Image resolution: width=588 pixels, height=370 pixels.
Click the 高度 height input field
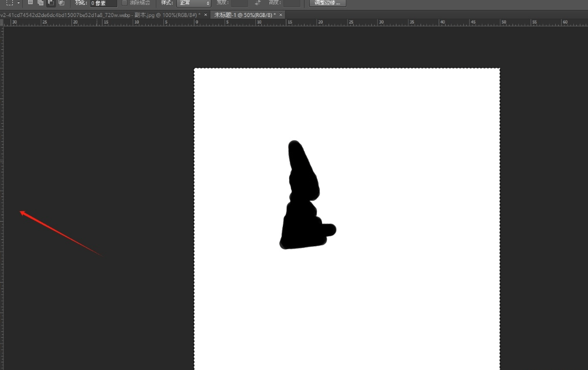(x=291, y=3)
